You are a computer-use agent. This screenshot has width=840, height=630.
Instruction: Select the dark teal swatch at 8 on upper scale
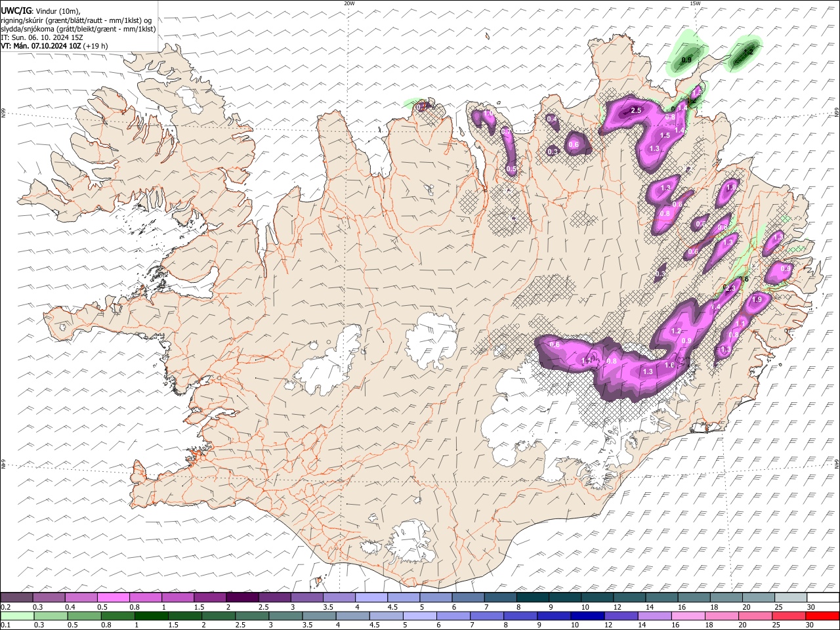pos(533,597)
